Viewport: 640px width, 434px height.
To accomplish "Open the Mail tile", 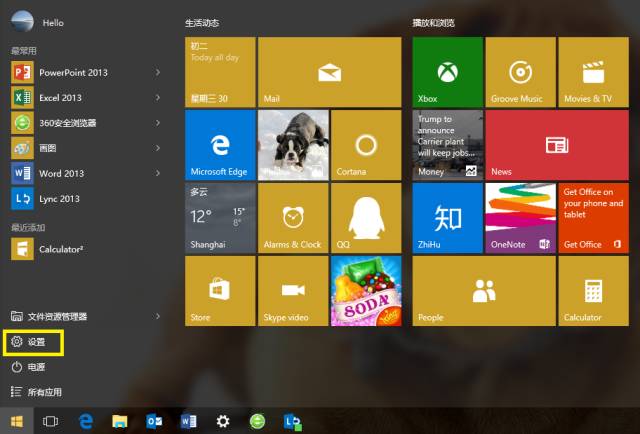I will (330, 72).
